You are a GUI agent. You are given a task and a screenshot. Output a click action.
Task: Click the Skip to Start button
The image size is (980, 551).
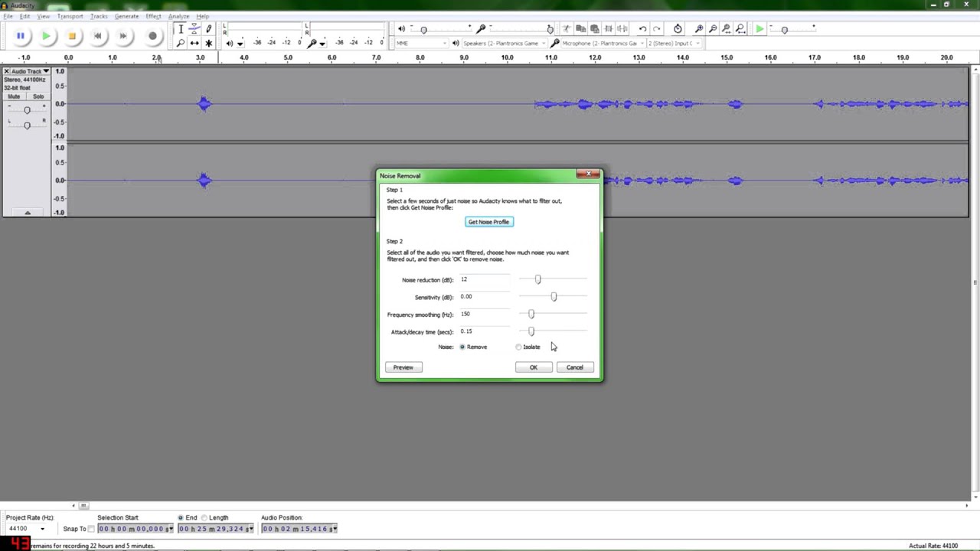pyautogui.click(x=97, y=36)
